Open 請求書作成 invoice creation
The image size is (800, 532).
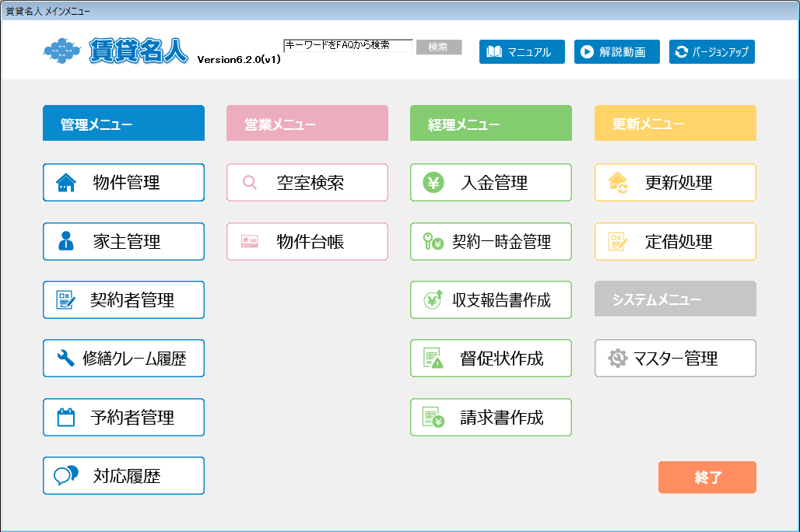pos(491,418)
